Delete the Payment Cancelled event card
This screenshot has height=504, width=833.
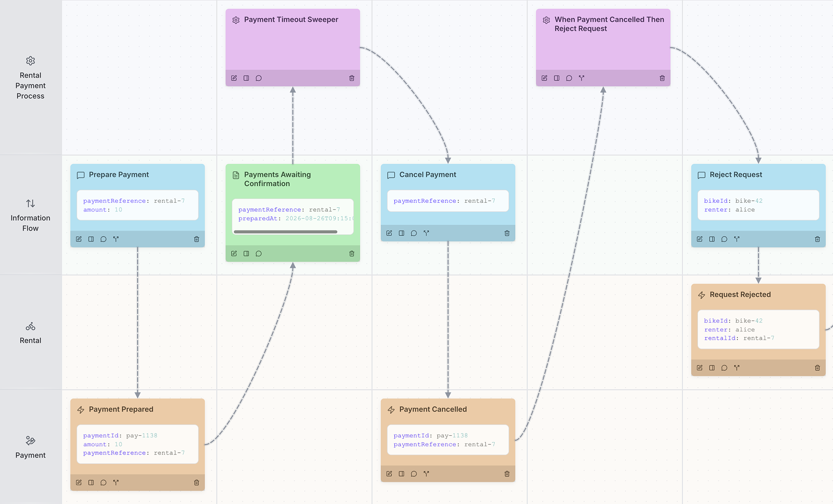[x=507, y=474]
